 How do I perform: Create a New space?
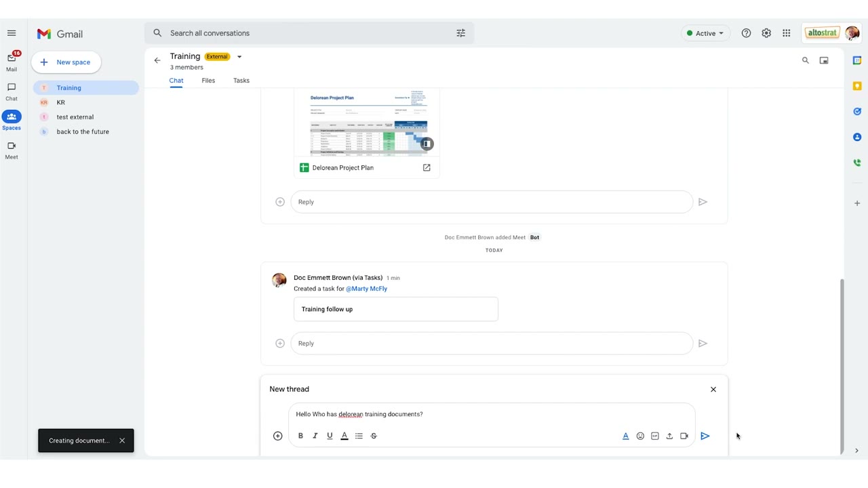point(66,62)
